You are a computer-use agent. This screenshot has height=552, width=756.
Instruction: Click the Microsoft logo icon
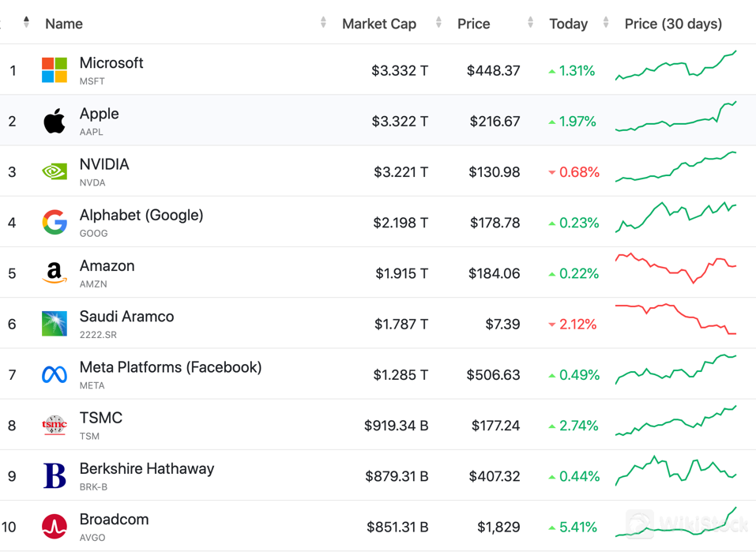coord(55,70)
